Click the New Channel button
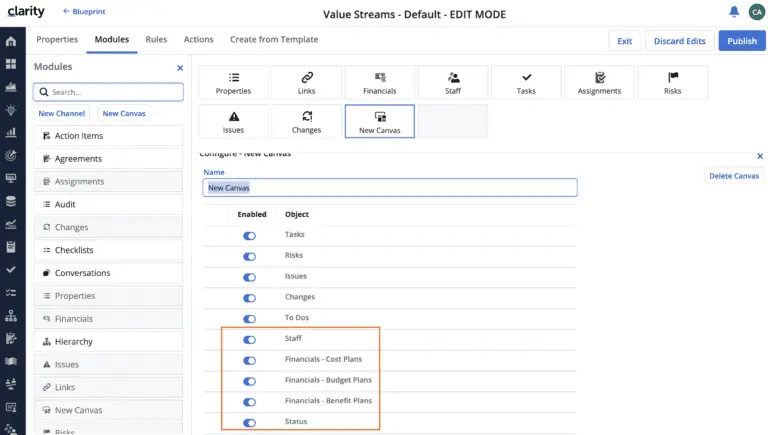Screen dimensions: 768x435 pyautogui.click(x=62, y=114)
